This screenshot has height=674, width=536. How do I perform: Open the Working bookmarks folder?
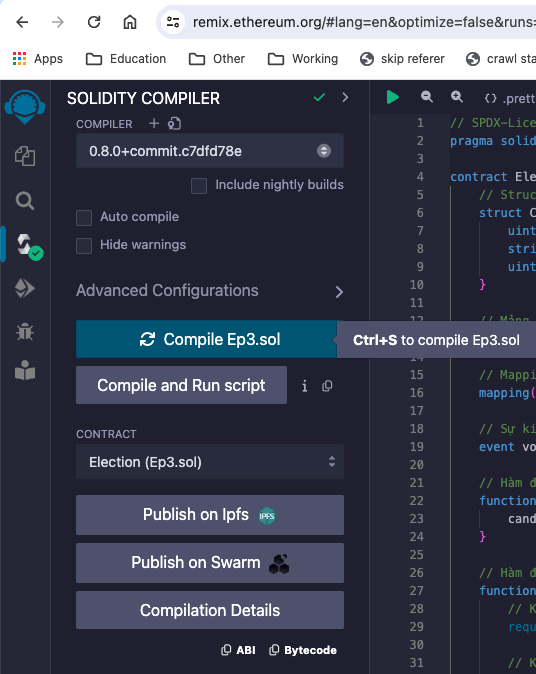303,59
